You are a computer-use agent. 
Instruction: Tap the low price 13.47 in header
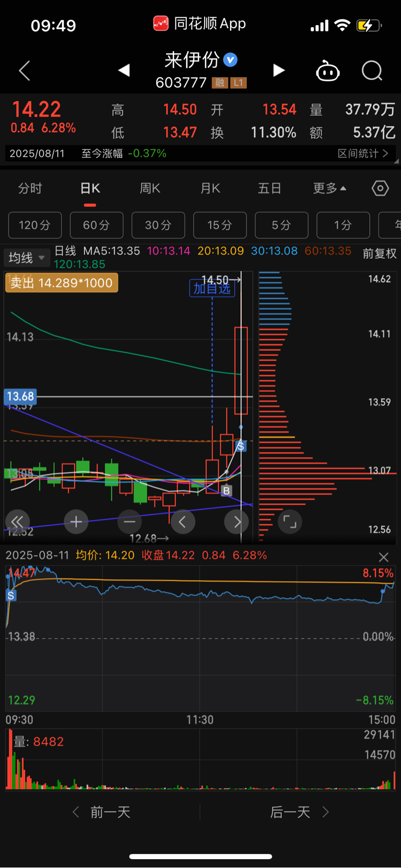click(180, 133)
